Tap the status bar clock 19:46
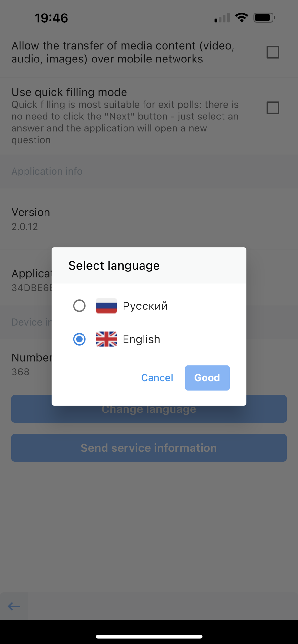This screenshot has height=644, width=298. point(52,18)
